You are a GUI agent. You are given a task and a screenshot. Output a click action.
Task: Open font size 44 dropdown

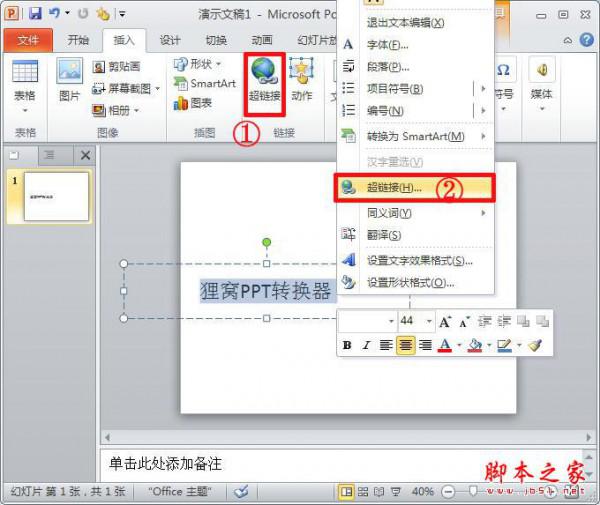(429, 321)
